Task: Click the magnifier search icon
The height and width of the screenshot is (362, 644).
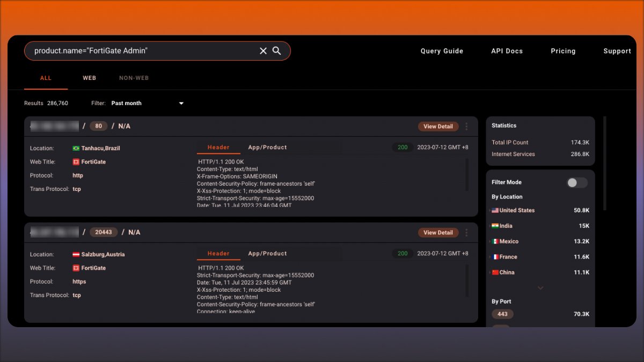Action: (277, 50)
